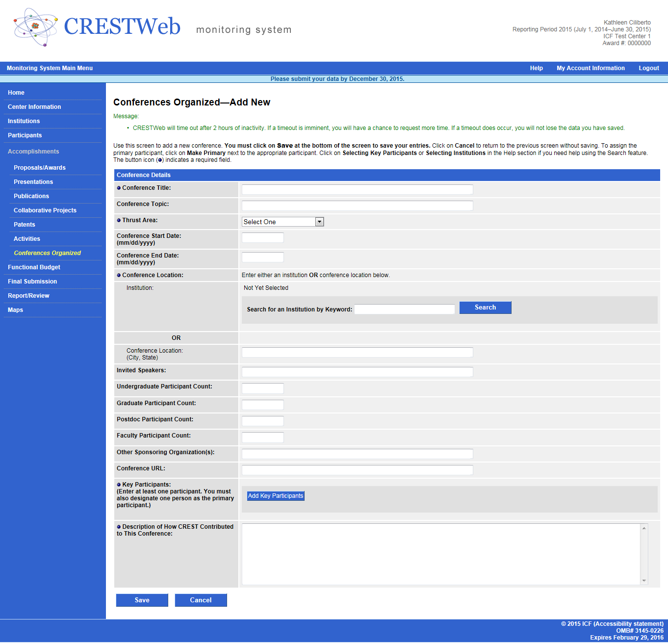Focus the Conference Topic field
This screenshot has width=668, height=644.
coord(358,206)
